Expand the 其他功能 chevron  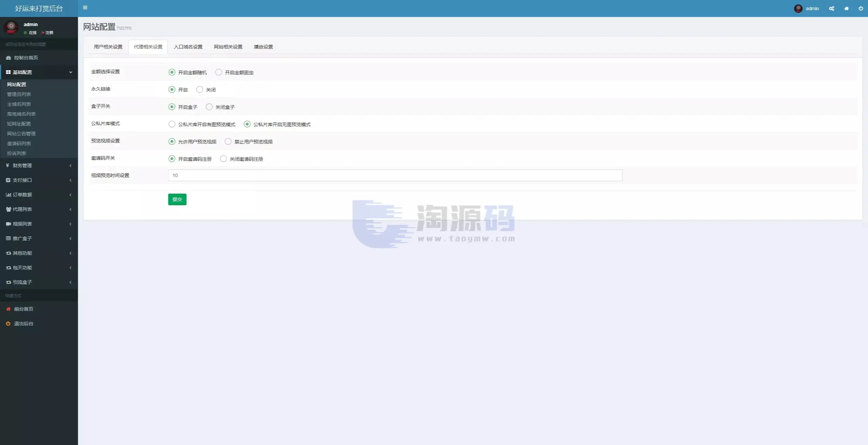click(x=71, y=253)
